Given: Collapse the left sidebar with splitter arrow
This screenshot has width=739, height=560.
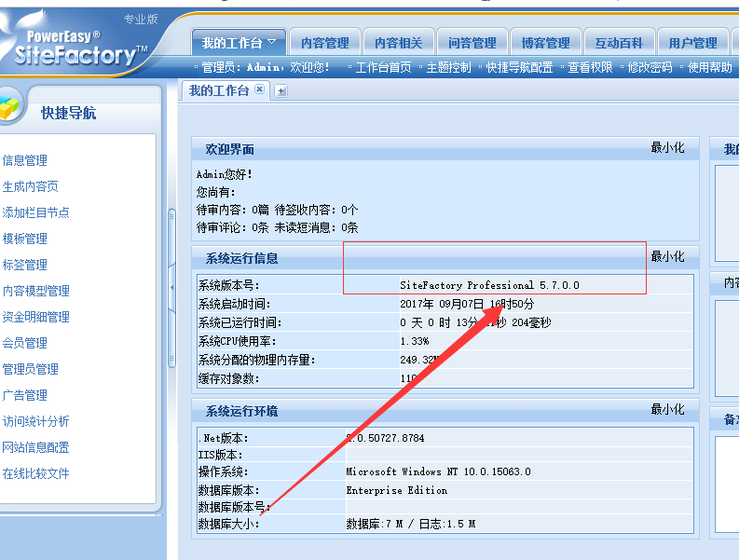Looking at the screenshot, I should click(172, 287).
